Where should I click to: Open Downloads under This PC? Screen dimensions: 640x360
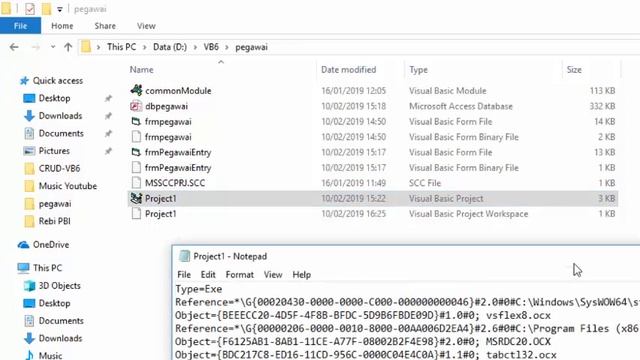click(60, 338)
